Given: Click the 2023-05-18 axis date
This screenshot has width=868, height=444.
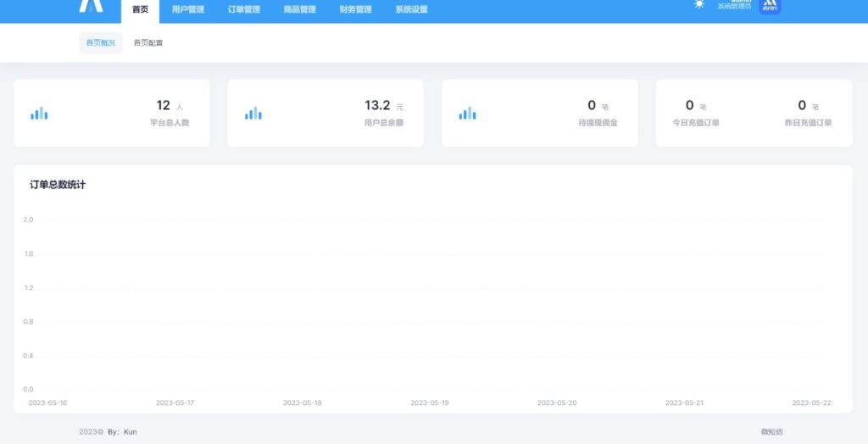Looking at the screenshot, I should pos(303,403).
